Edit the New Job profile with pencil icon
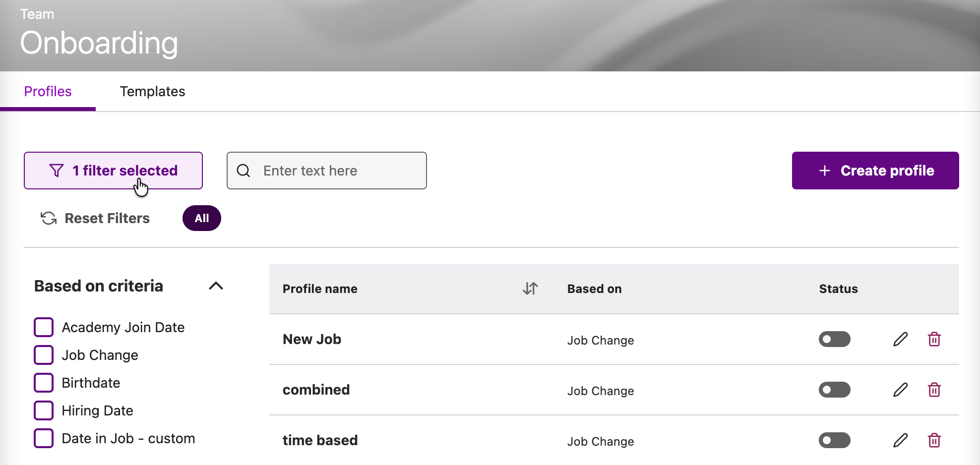980x465 pixels. [x=900, y=340]
